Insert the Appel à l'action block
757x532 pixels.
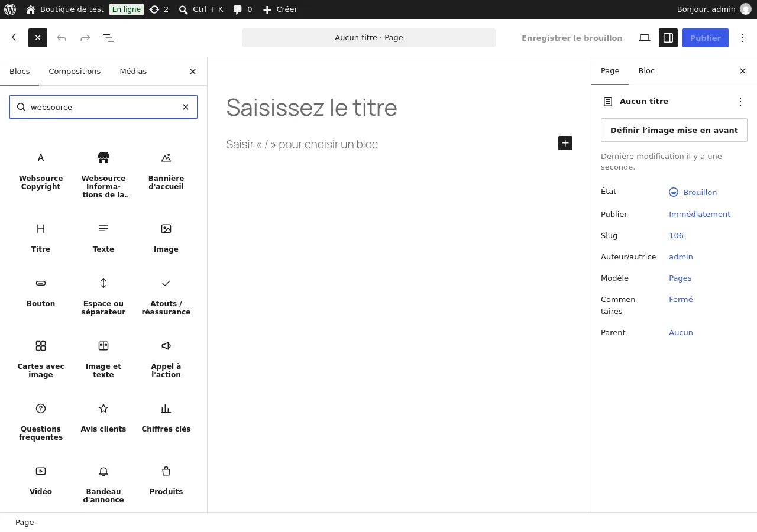click(x=166, y=359)
